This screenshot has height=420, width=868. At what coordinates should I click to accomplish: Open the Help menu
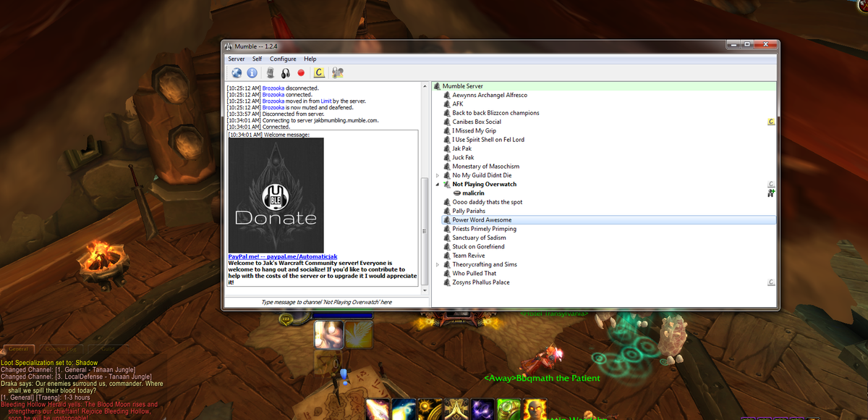310,59
